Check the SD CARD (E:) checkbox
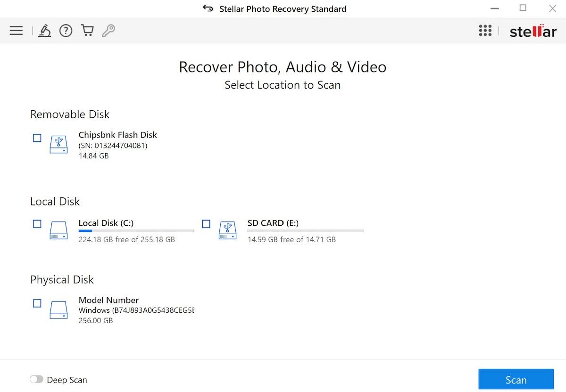Image resolution: width=566 pixels, height=392 pixels. (x=206, y=224)
